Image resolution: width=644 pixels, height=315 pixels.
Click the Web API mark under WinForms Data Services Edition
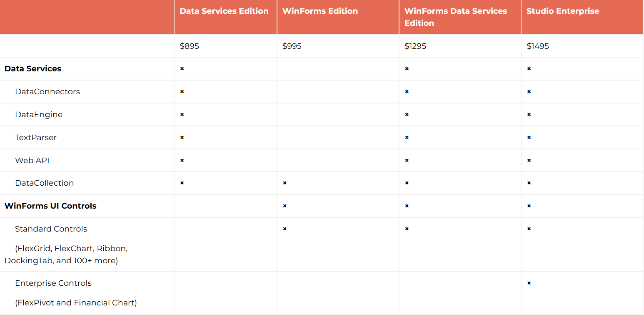pos(407,161)
